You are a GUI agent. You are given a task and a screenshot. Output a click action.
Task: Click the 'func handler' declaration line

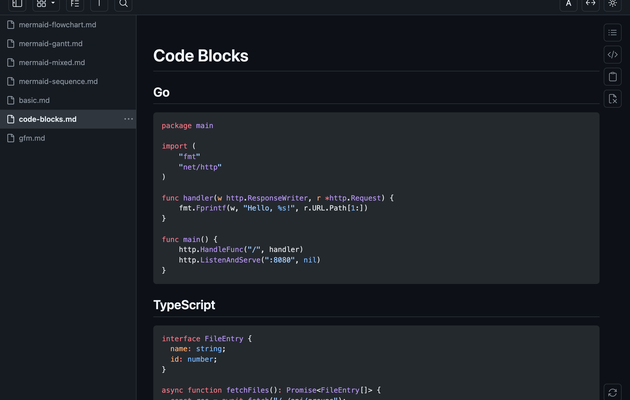click(x=278, y=198)
